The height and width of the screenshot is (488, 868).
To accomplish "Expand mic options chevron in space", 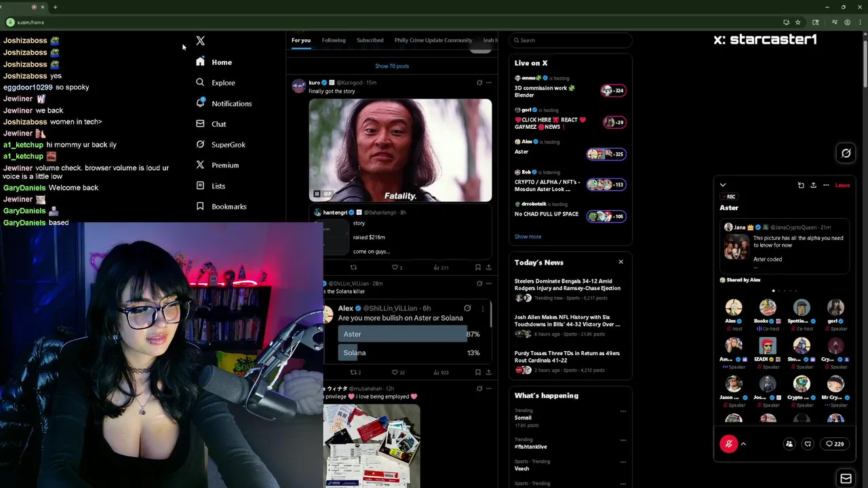I will pos(743,444).
